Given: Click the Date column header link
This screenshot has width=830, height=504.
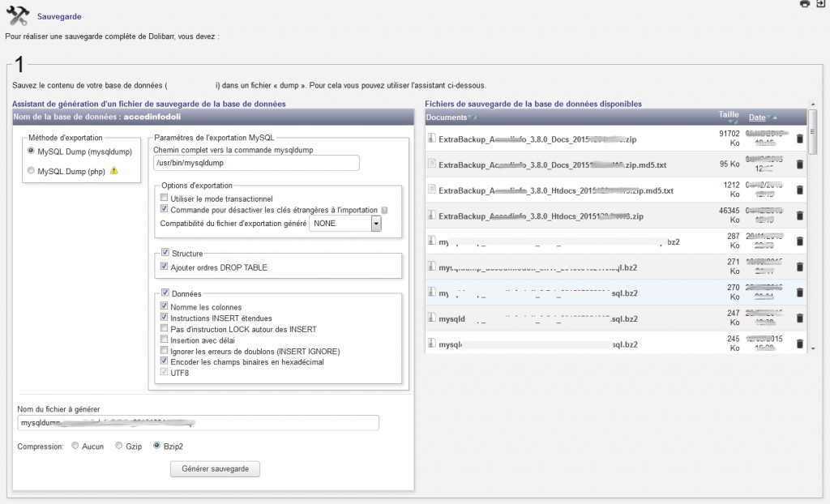Looking at the screenshot, I should [x=757, y=117].
